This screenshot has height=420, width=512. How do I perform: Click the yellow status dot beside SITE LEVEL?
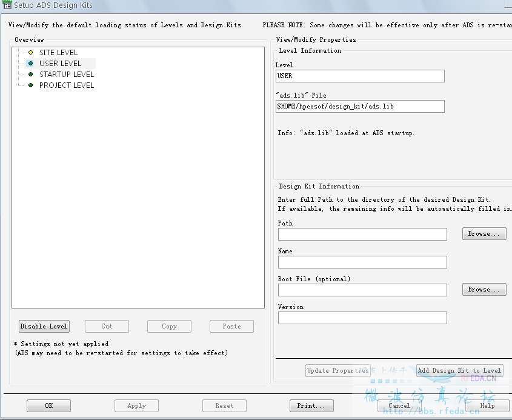(x=31, y=53)
